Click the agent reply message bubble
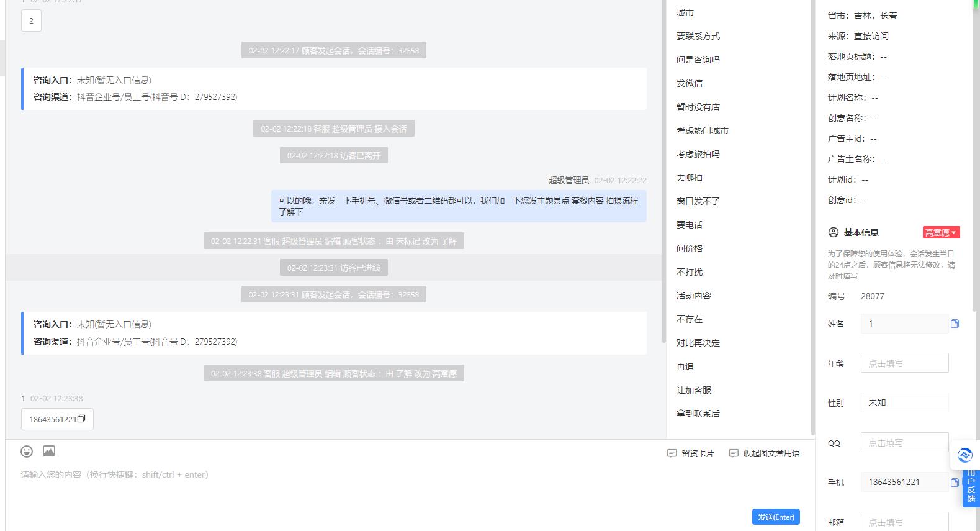Viewport: 980px width, 531px height. 459,206
